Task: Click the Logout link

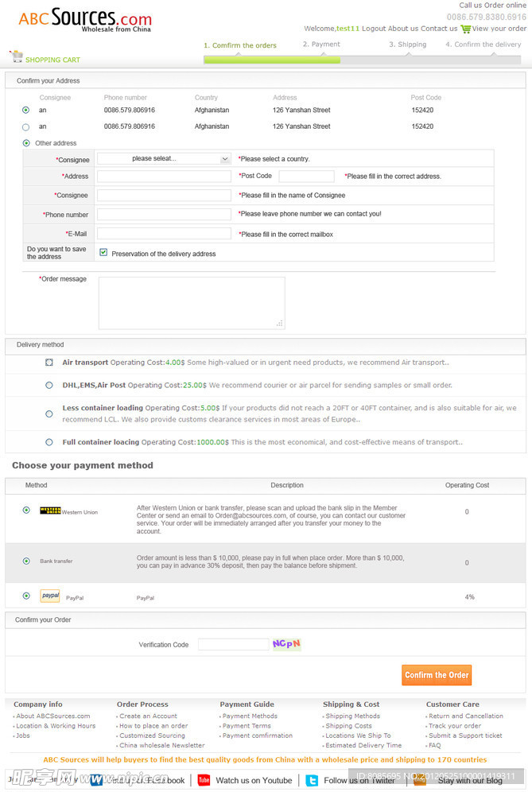Action: pos(374,29)
